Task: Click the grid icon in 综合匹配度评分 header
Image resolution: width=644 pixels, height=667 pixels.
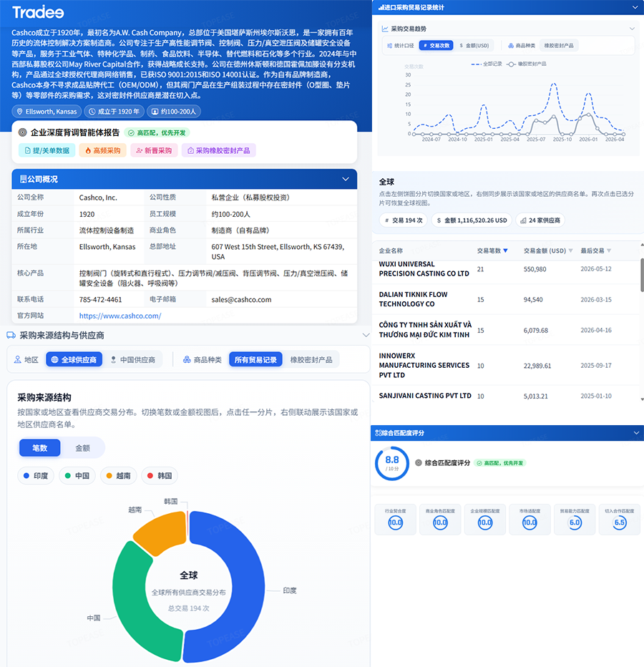Action: 378,433
